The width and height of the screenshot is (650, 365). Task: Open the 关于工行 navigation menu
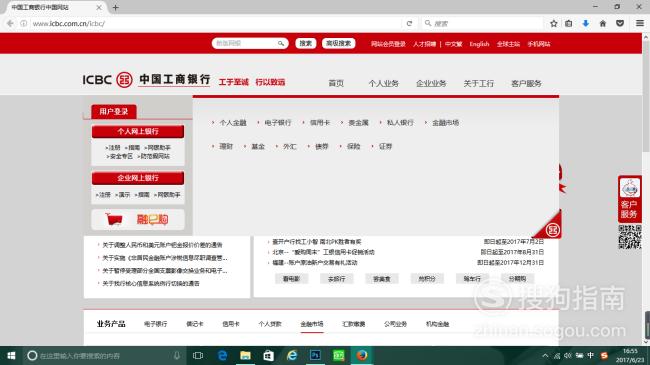tap(479, 83)
